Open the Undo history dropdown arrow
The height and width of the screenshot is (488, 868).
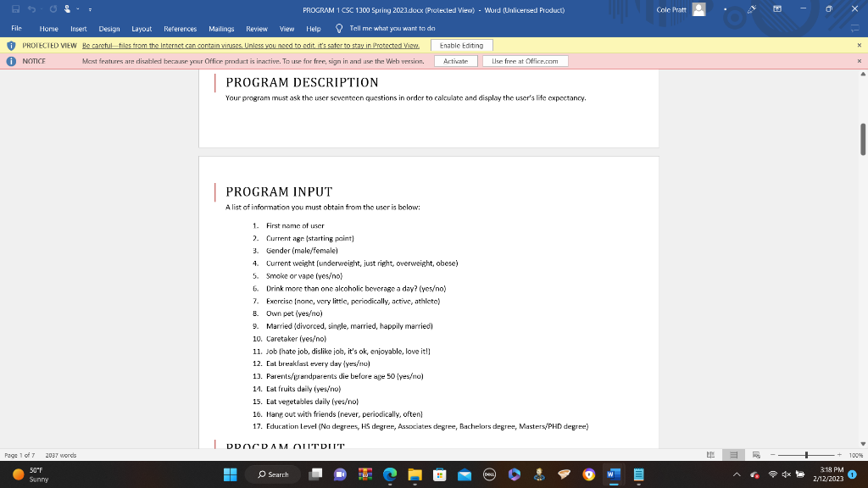pos(40,8)
